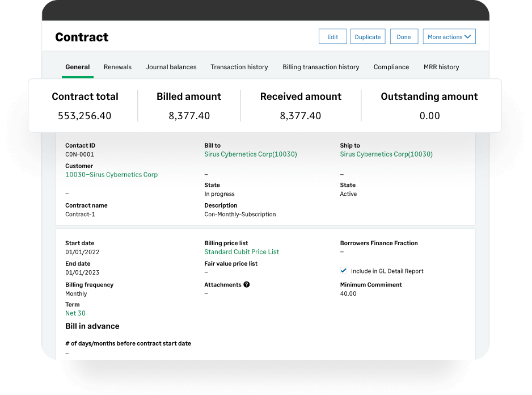Select the Billed amount value 8,377.40
532x395 pixels.
189,116
